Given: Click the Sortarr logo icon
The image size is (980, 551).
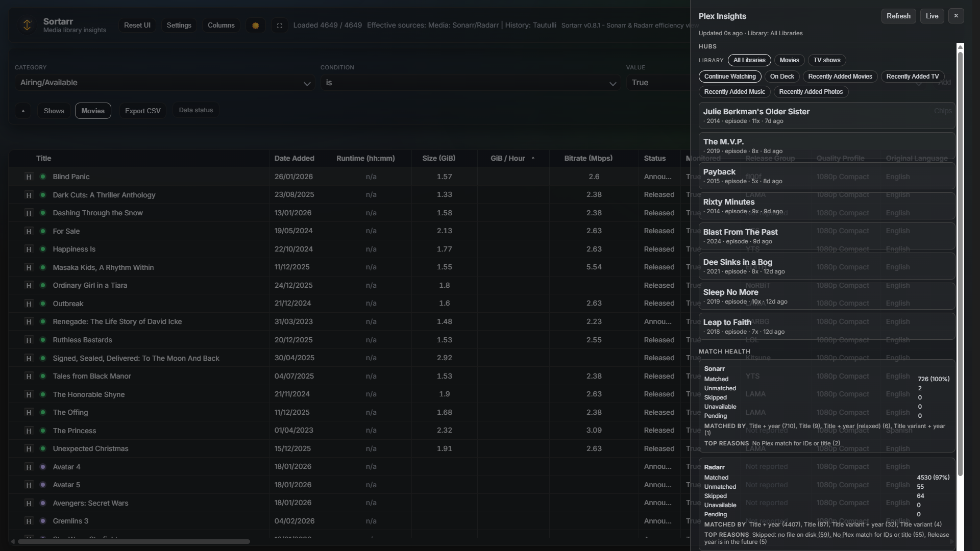Looking at the screenshot, I should [x=27, y=24].
